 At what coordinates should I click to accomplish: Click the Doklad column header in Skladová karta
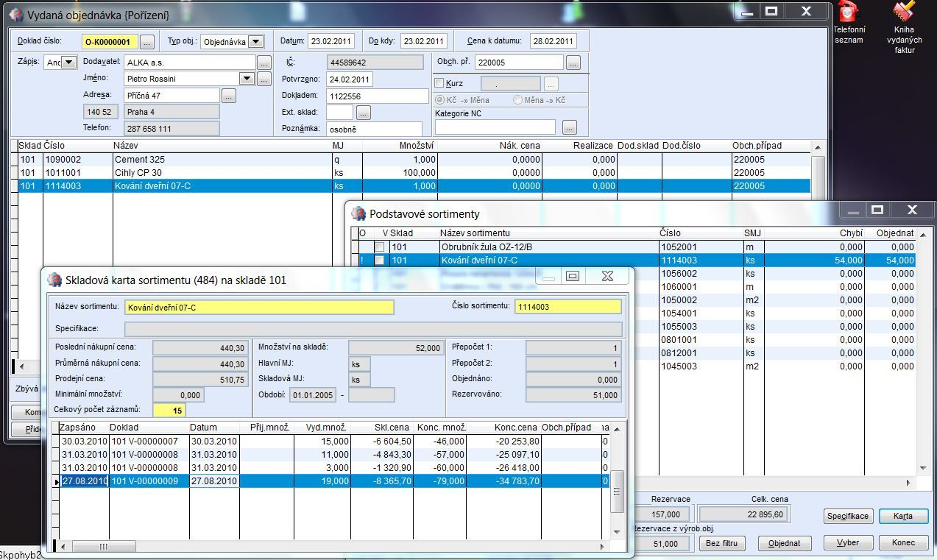[149, 428]
